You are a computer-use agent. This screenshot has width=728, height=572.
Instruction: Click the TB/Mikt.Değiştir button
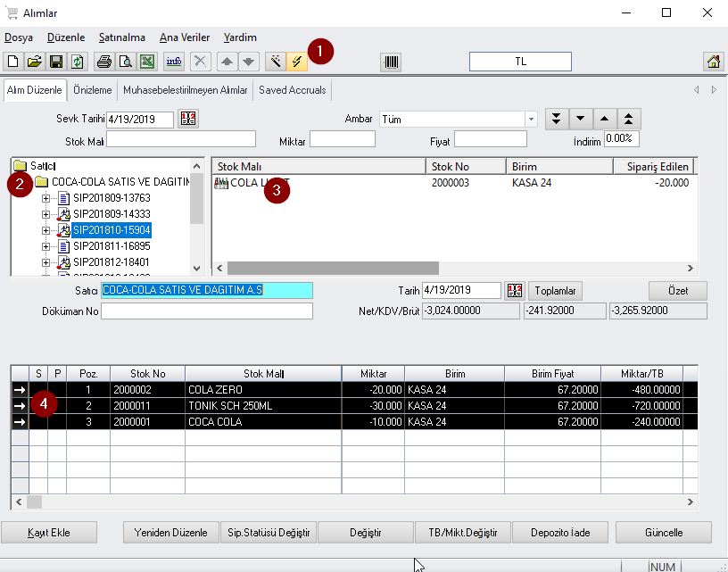463,533
